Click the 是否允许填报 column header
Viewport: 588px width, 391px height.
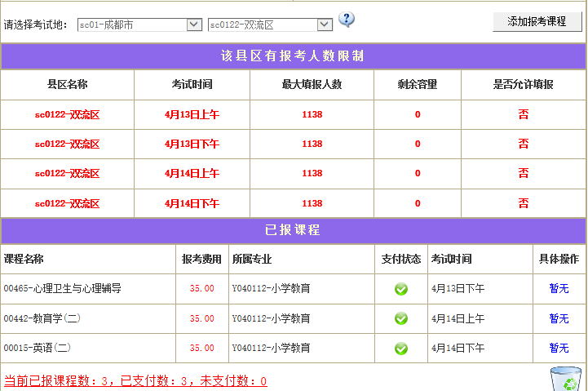523,84
